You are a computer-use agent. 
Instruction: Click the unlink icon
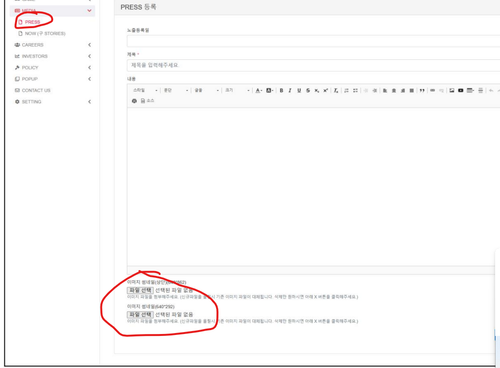[441, 90]
